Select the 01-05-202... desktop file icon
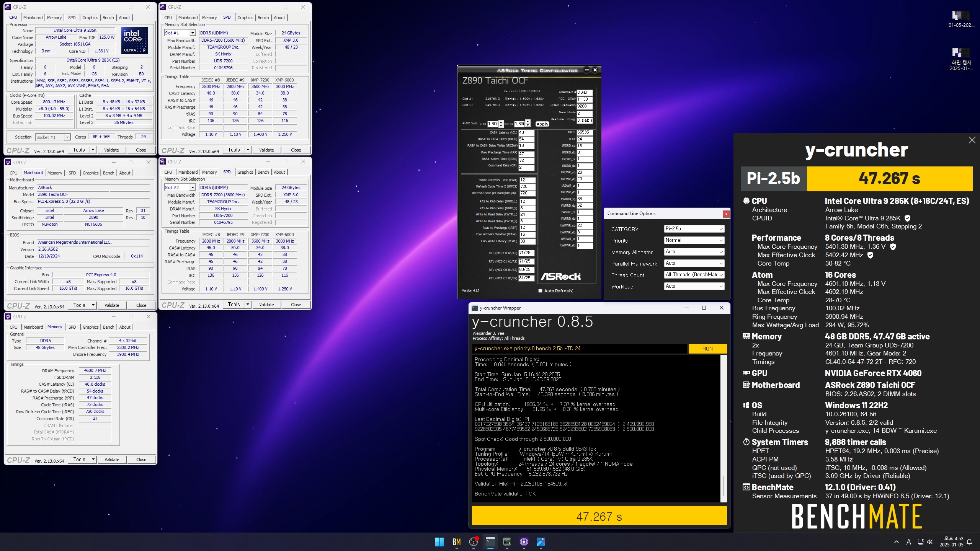 coord(961,19)
